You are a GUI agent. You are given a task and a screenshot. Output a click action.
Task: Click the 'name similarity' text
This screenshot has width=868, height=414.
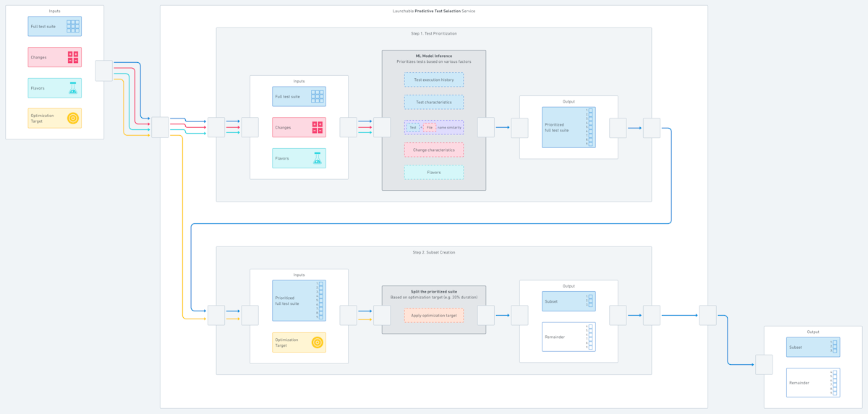(449, 127)
